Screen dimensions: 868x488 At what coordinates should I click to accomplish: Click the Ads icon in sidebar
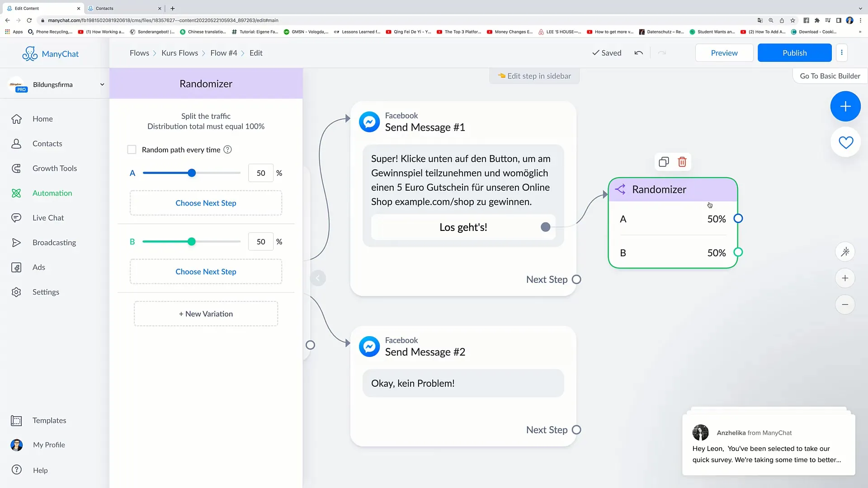click(16, 267)
